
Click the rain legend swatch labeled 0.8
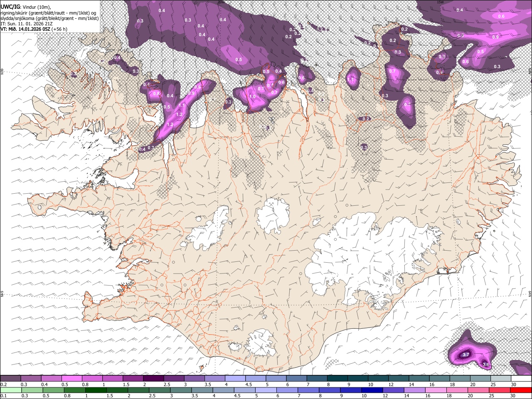pos(75,390)
